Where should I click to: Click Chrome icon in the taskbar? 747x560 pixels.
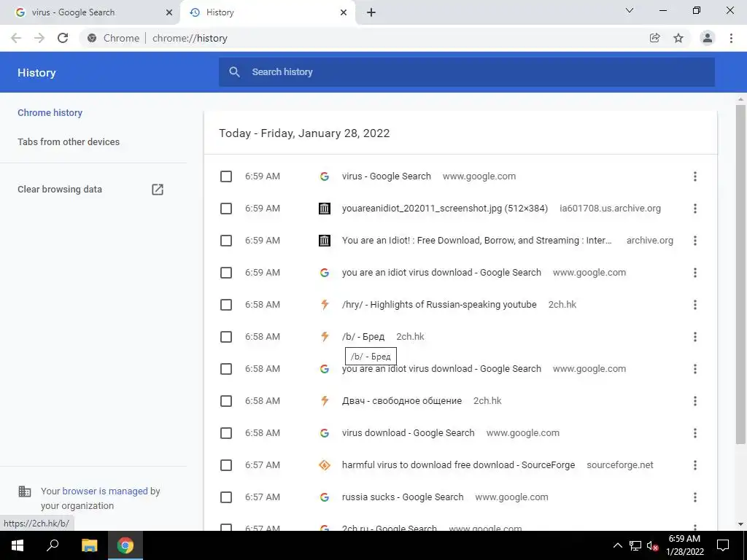(x=125, y=545)
